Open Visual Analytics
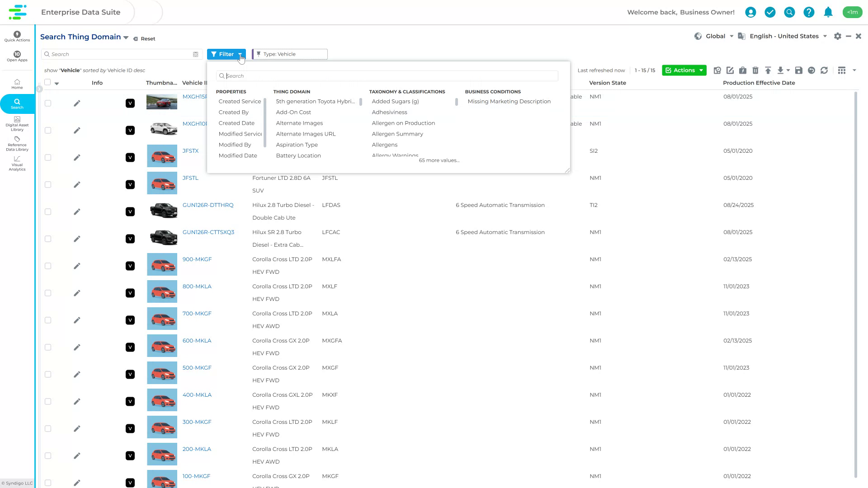Image resolution: width=868 pixels, height=488 pixels. 17,164
